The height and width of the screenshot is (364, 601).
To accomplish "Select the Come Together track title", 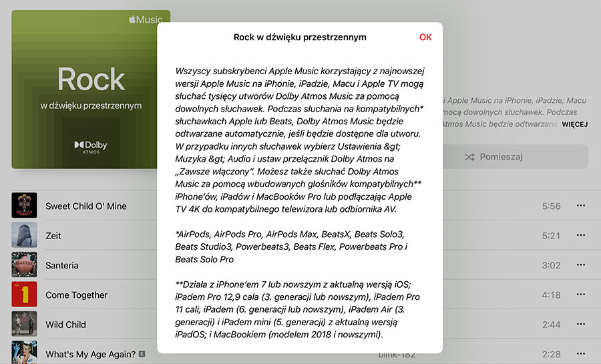I will [x=76, y=295].
